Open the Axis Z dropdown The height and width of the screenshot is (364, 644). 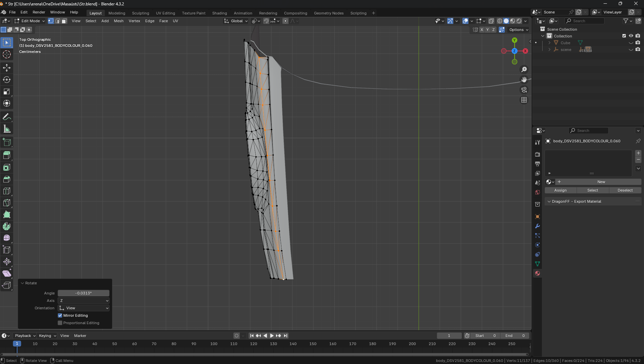[84, 301]
